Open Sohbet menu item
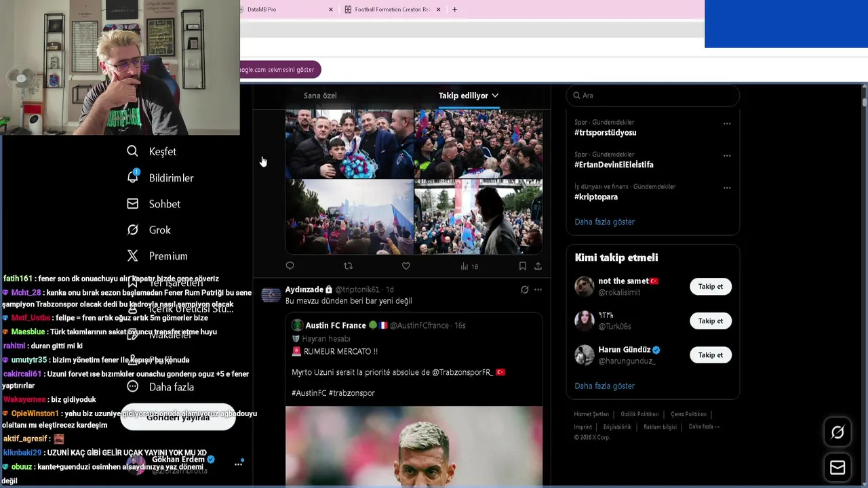868x488 pixels. [165, 204]
